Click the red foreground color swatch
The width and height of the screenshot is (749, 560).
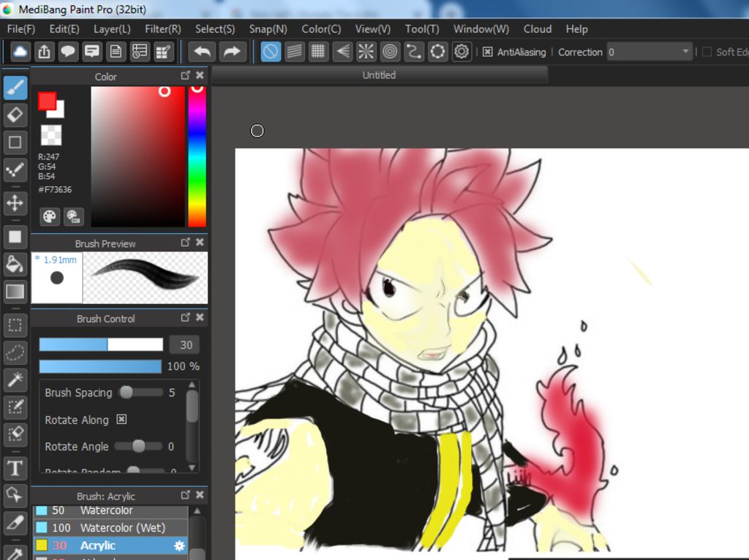[x=47, y=101]
